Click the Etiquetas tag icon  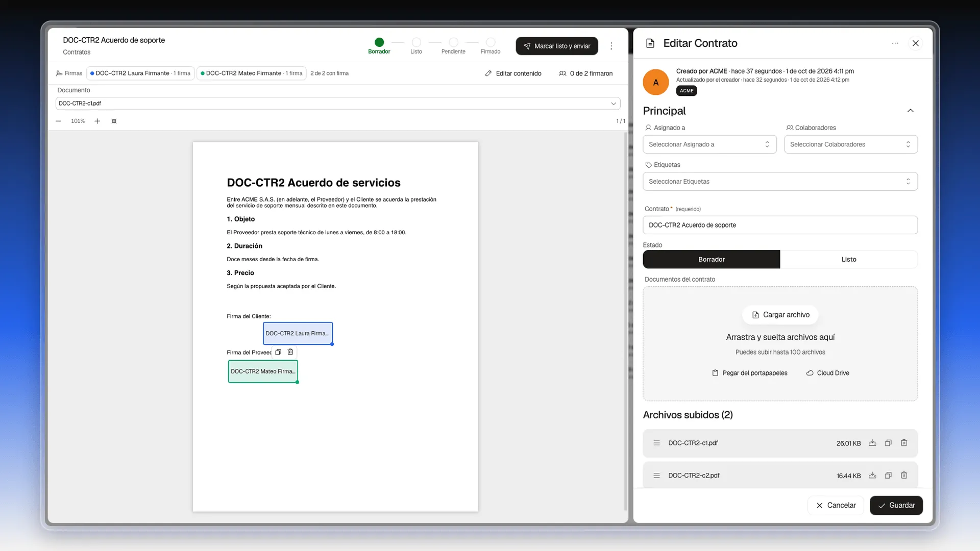(648, 165)
